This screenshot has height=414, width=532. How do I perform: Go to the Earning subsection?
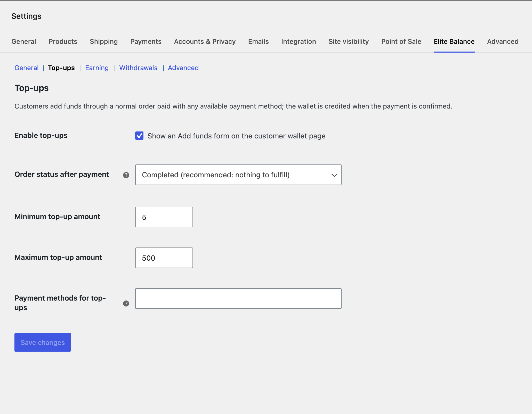(97, 68)
